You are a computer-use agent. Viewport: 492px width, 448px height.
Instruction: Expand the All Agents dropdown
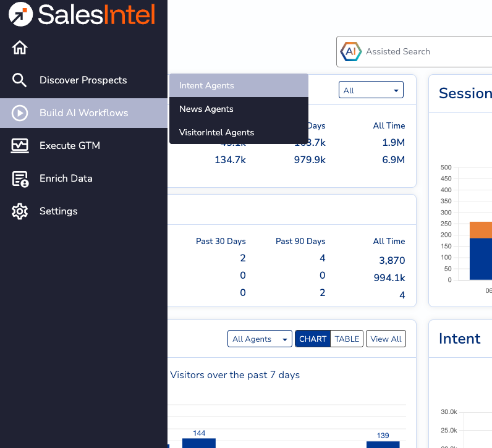pos(260,339)
